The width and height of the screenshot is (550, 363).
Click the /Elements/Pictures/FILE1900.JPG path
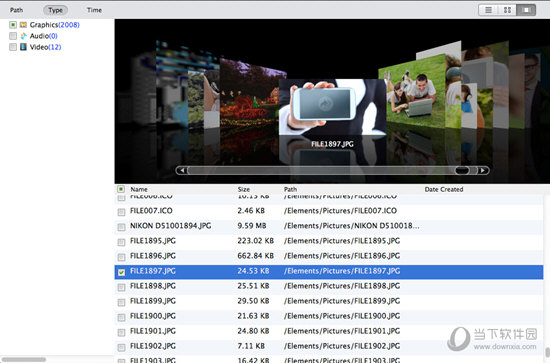[342, 316]
